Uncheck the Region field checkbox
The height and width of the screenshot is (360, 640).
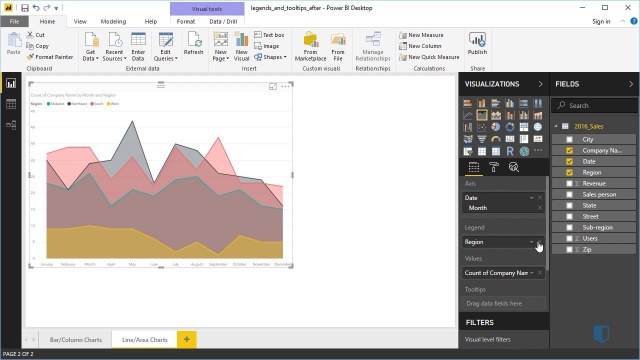point(569,173)
